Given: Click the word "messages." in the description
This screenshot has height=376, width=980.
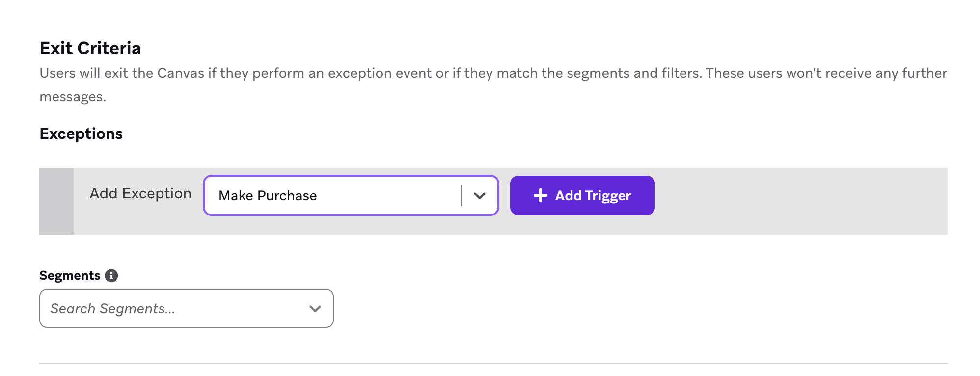Looking at the screenshot, I should [73, 97].
